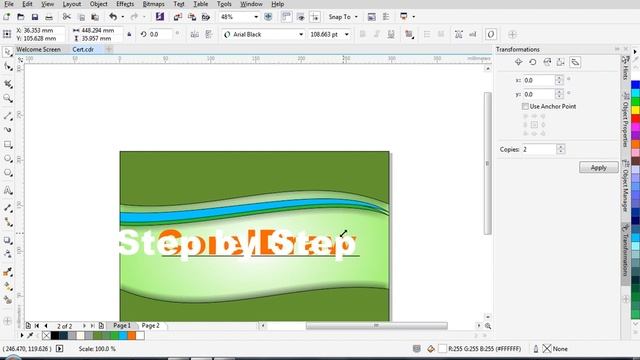Click the Publish to PDF icon
Screen dimensions: 640x360
pyautogui.click(x=206, y=17)
